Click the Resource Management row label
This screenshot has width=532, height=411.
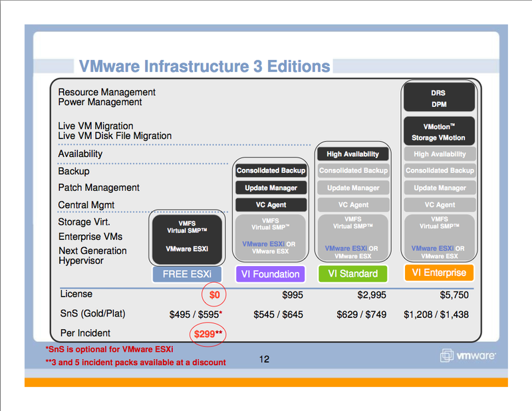coord(106,92)
